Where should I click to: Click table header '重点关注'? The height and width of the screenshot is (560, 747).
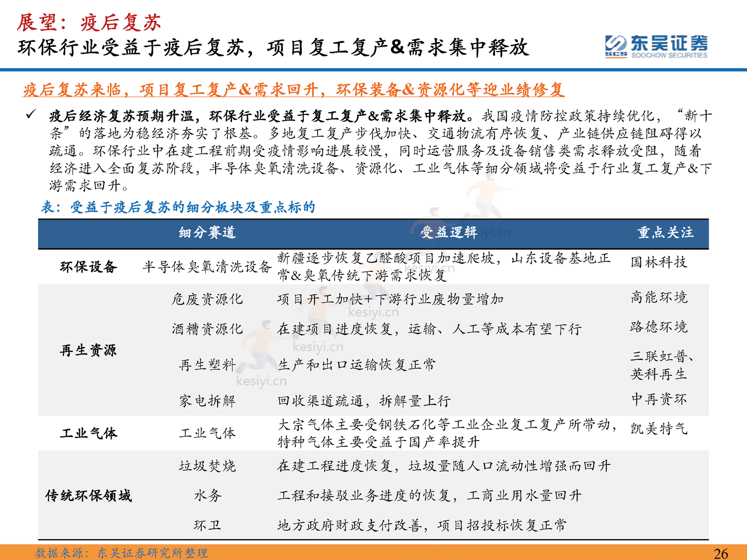click(x=665, y=232)
